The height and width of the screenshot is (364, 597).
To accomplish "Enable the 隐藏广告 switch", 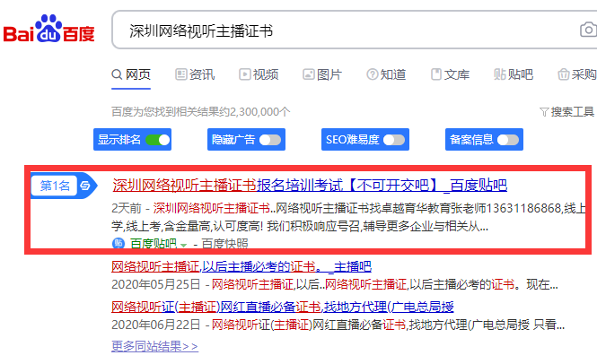I will [270, 140].
